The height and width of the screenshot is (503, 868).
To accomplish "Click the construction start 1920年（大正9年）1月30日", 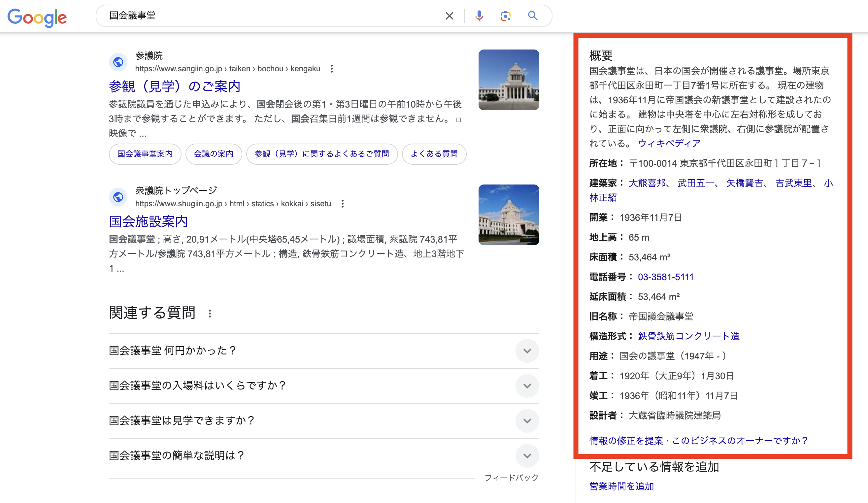I will [677, 376].
